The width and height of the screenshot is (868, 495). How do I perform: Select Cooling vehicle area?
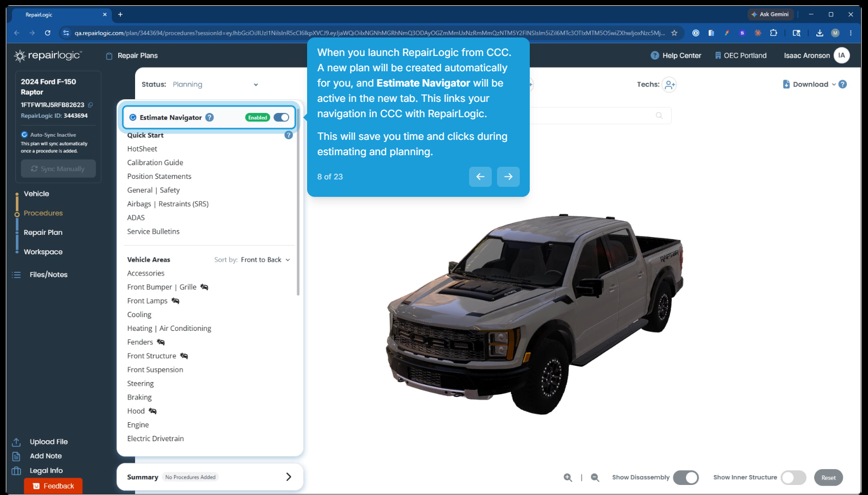click(139, 315)
